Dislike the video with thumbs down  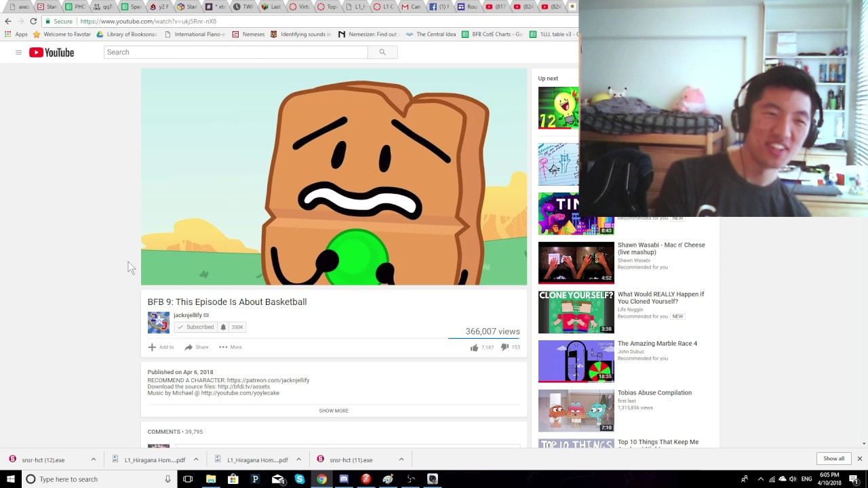pyautogui.click(x=505, y=347)
